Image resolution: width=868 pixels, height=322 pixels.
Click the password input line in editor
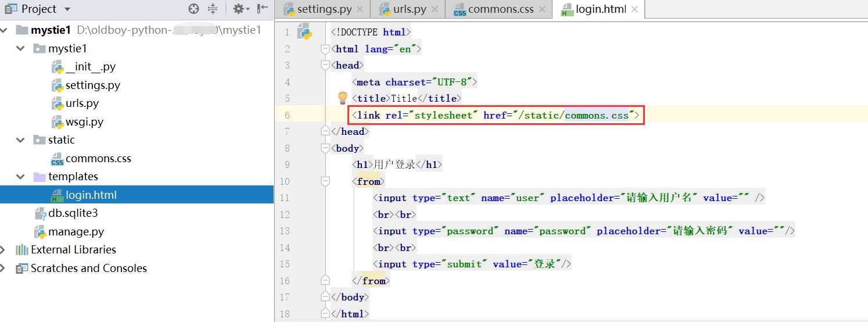[584, 231]
